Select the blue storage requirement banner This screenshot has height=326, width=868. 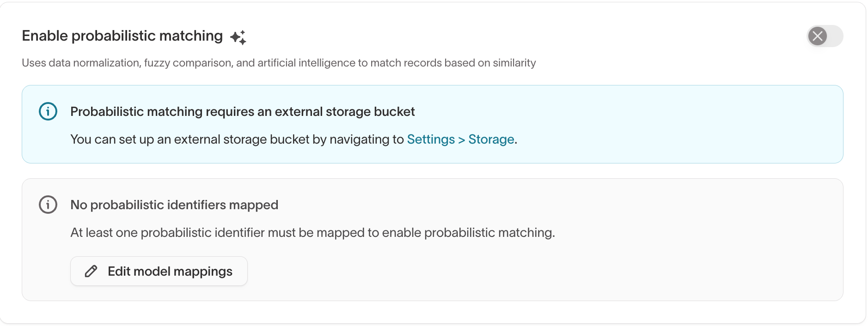click(x=432, y=124)
